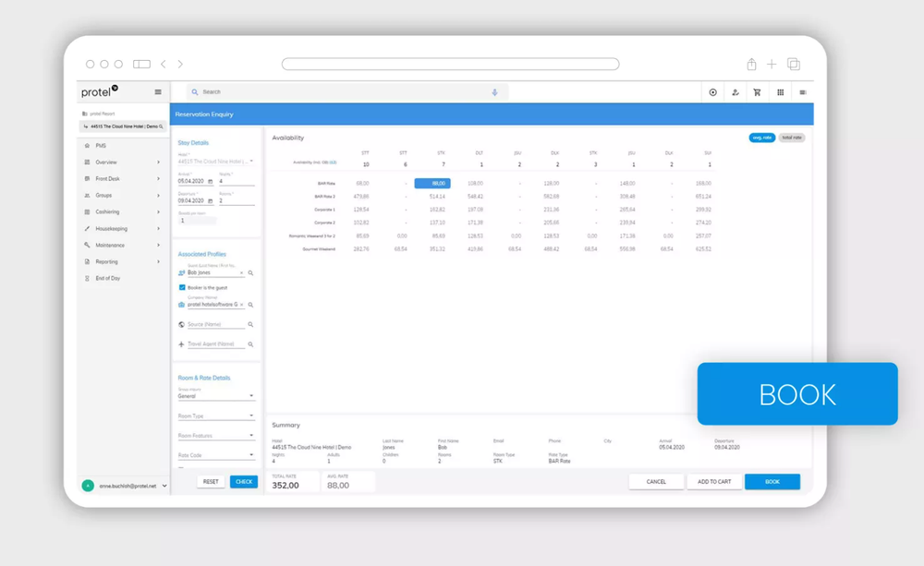
Task: Select 168,00 BAR Rate cell
Action: click(703, 184)
